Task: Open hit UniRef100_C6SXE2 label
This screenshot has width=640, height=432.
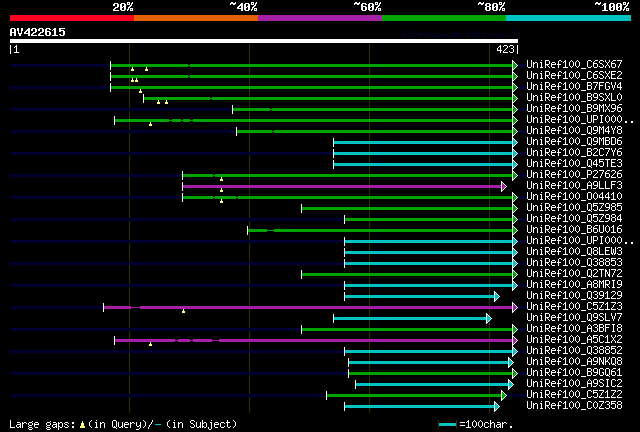Action: tap(574, 76)
